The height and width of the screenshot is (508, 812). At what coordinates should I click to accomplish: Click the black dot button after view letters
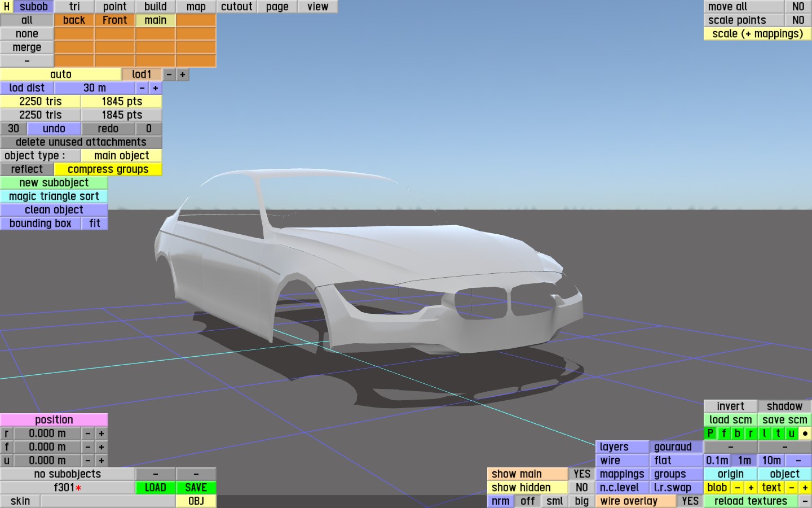pos(805,433)
